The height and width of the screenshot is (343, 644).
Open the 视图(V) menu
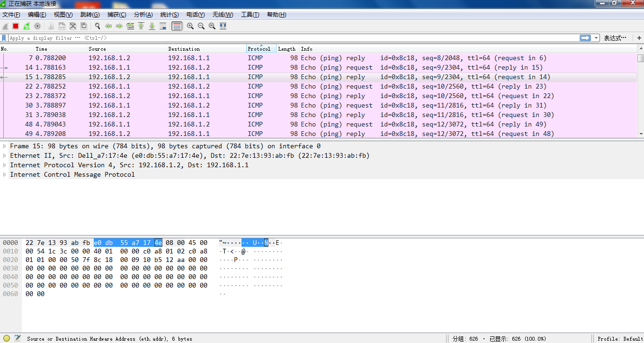pos(63,15)
